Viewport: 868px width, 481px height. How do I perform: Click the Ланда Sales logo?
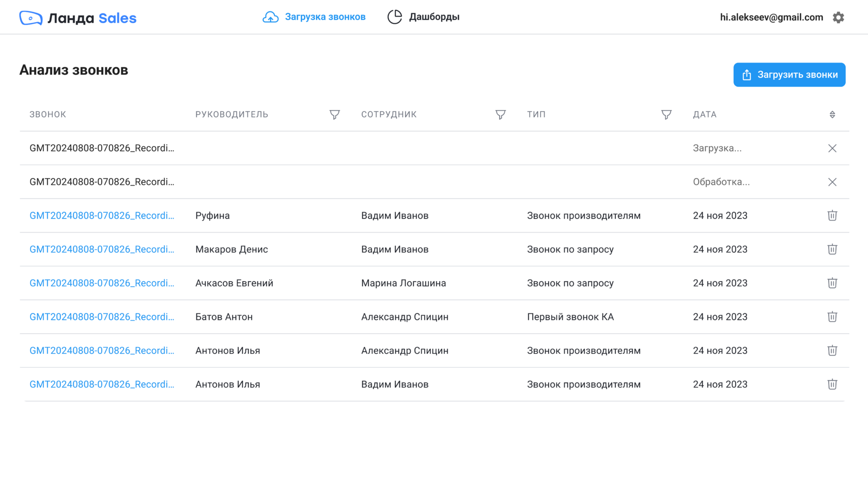(78, 18)
